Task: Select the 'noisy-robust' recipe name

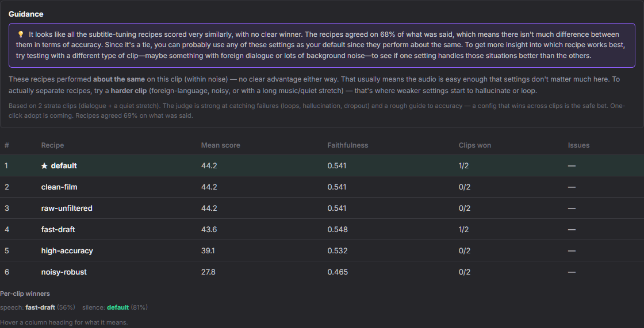Action: [x=64, y=272]
